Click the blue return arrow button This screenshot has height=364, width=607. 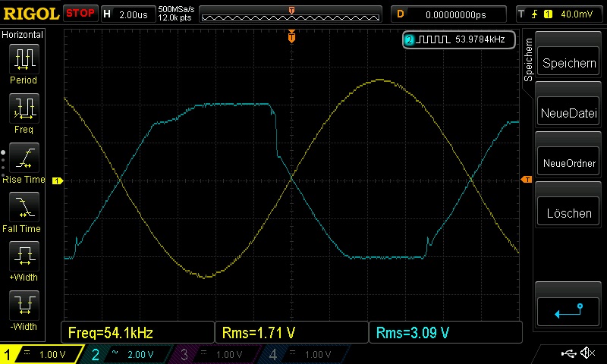(x=568, y=312)
